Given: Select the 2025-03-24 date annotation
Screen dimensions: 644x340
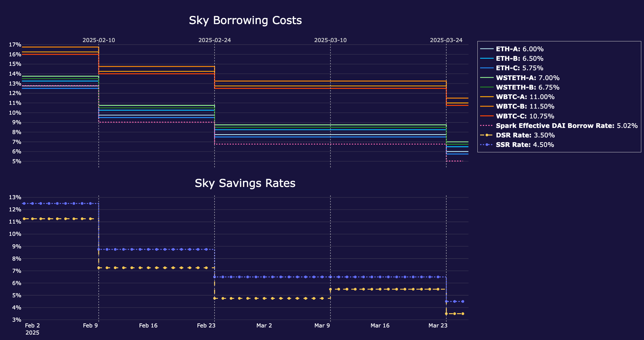Looking at the screenshot, I should (x=446, y=40).
